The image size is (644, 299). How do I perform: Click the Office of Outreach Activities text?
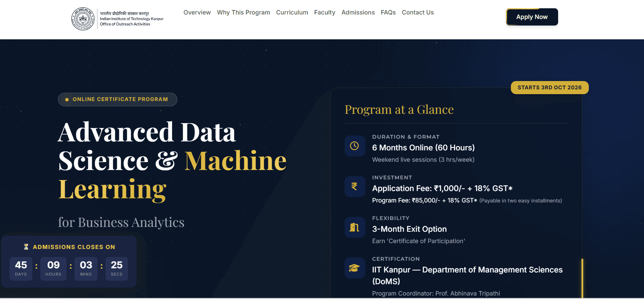pos(125,24)
